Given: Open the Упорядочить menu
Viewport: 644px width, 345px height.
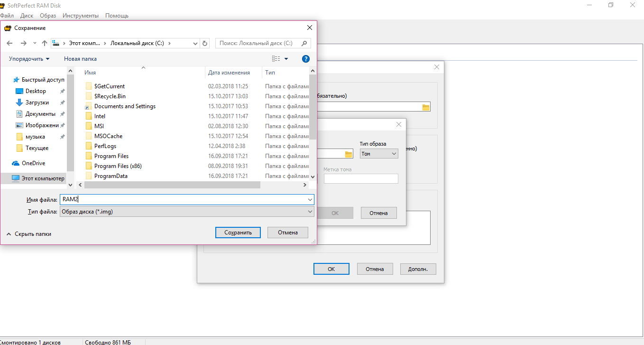Looking at the screenshot, I should 29,59.
